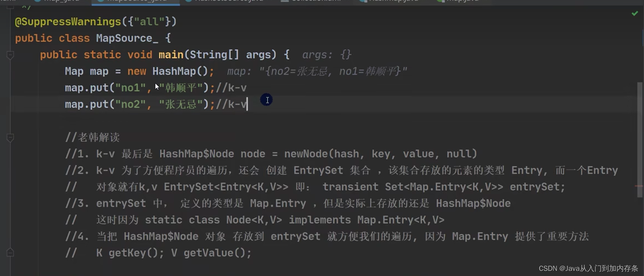
Task: Click the main method name
Action: point(171,55)
